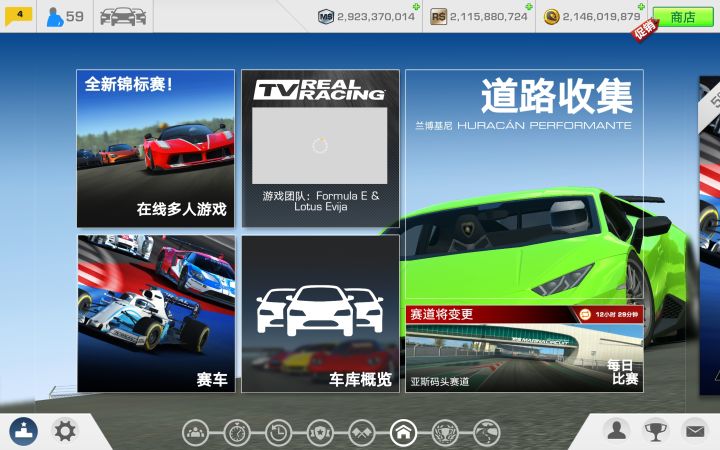Click the 亚斯码头赛道 track label
720x450 pixels.
[439, 382]
